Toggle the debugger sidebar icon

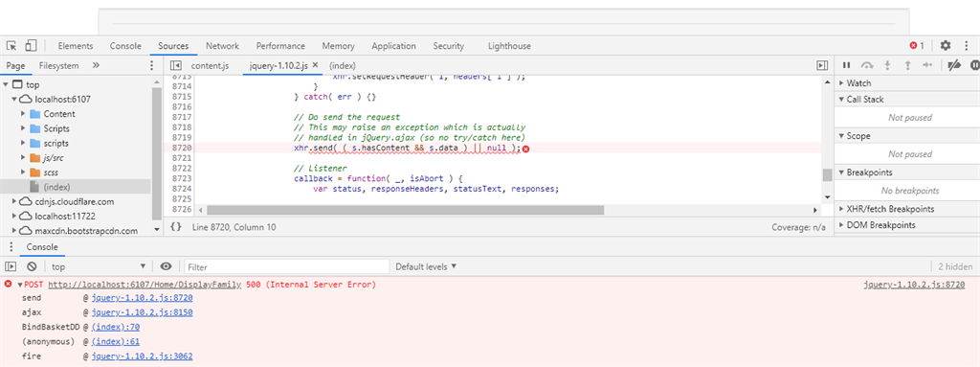tap(822, 65)
